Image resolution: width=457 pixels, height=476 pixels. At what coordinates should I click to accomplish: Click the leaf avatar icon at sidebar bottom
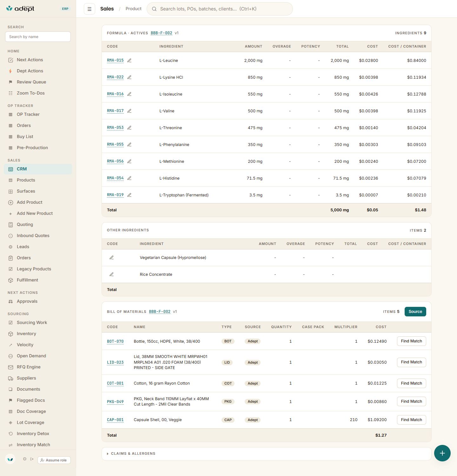coord(10,459)
